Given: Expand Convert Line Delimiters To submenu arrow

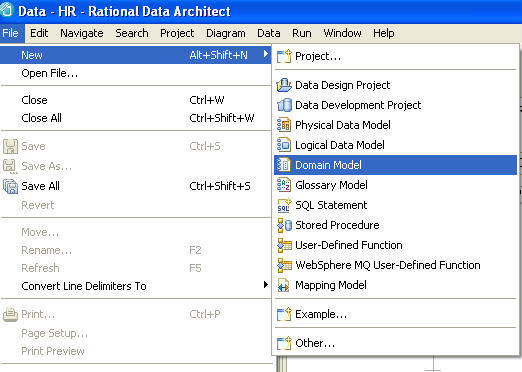Looking at the screenshot, I should (266, 285).
